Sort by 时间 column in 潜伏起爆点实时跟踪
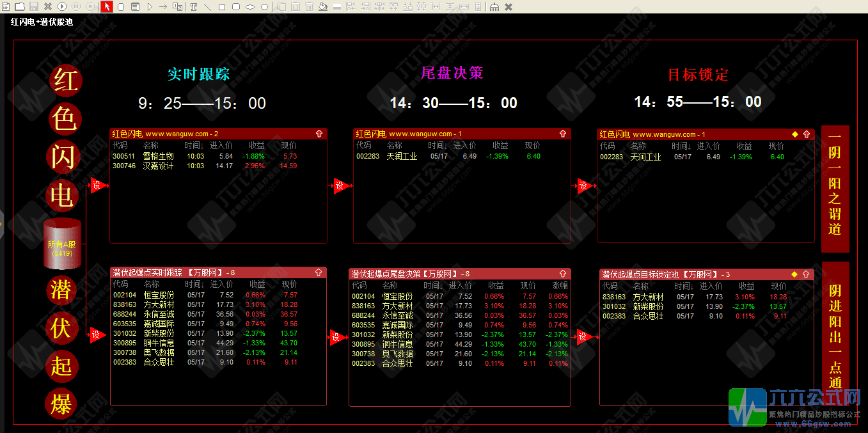 195,285
